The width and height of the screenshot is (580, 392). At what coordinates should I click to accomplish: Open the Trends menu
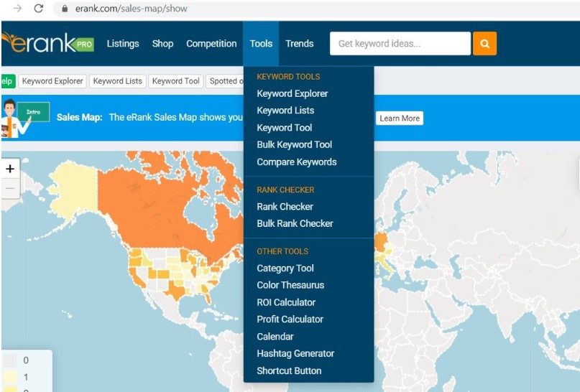[299, 44]
